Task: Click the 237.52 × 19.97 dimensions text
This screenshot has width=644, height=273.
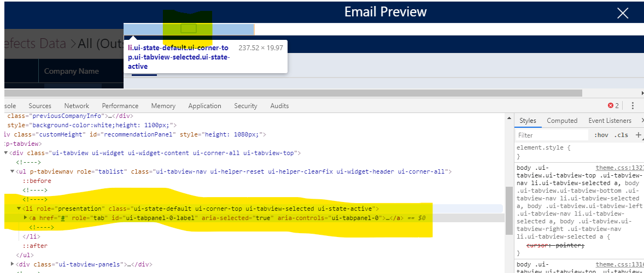Action: click(260, 48)
